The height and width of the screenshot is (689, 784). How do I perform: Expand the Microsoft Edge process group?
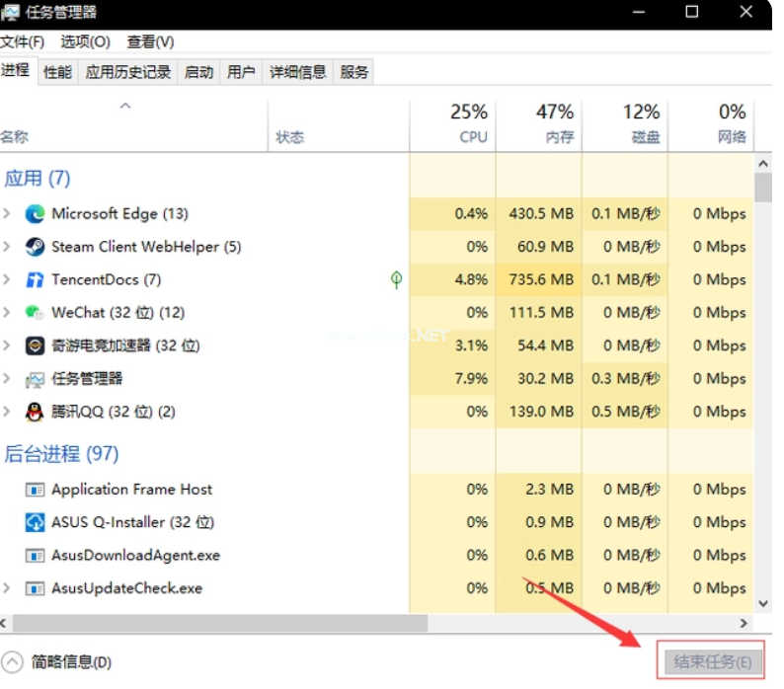point(8,214)
